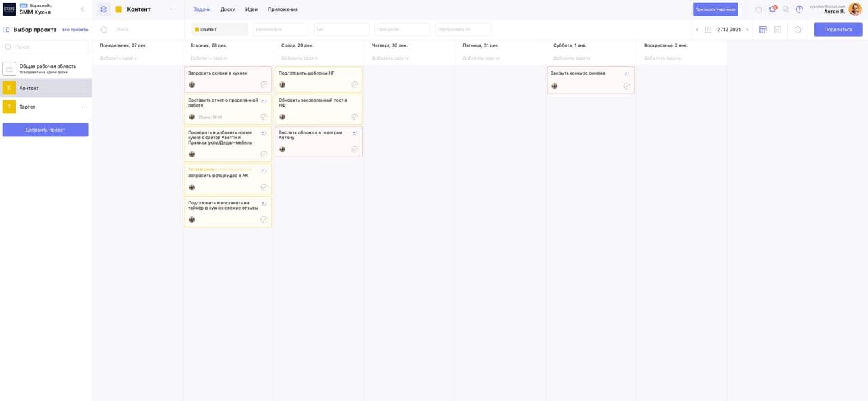Image resolution: width=868 pixels, height=401 pixels.
Task: Open the calendar date picker icon
Action: pyautogui.click(x=708, y=30)
